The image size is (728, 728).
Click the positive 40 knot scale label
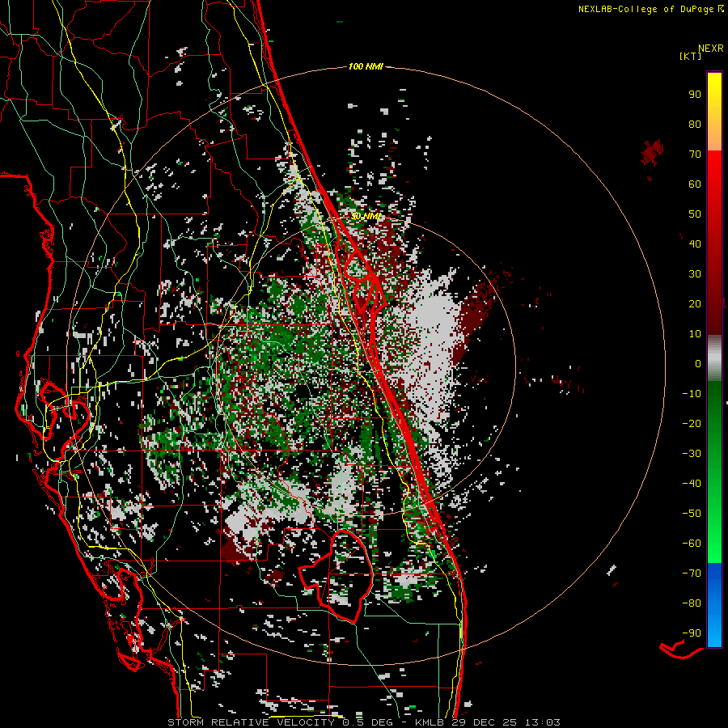pyautogui.click(x=695, y=244)
